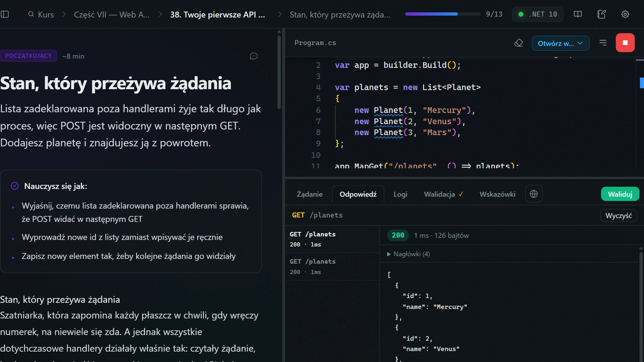Click the eraser reset-code icon

coord(518,43)
